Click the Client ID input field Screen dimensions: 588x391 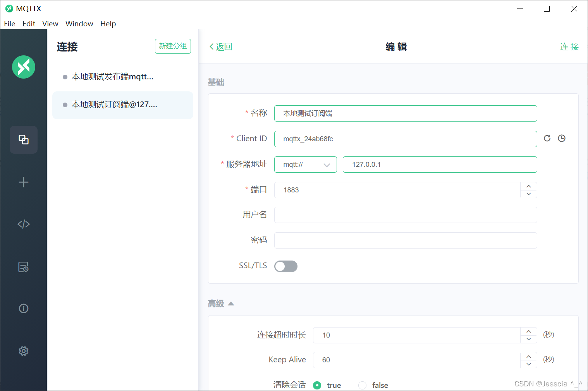406,139
